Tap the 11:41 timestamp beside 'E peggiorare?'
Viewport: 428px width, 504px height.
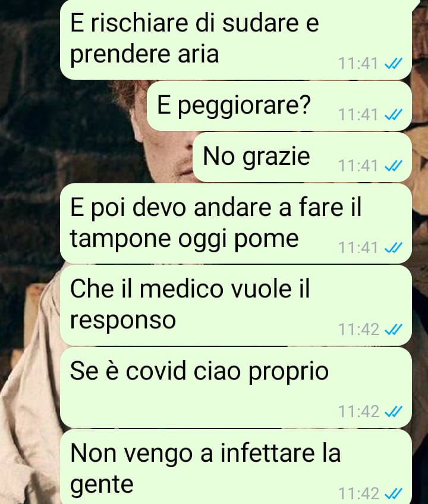click(x=358, y=115)
